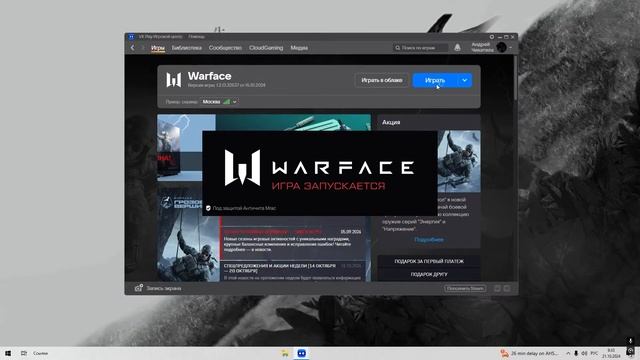The height and width of the screenshot is (360, 640).
Task: Expand the account dropdown arrow next to avatar
Action: pos(510,48)
